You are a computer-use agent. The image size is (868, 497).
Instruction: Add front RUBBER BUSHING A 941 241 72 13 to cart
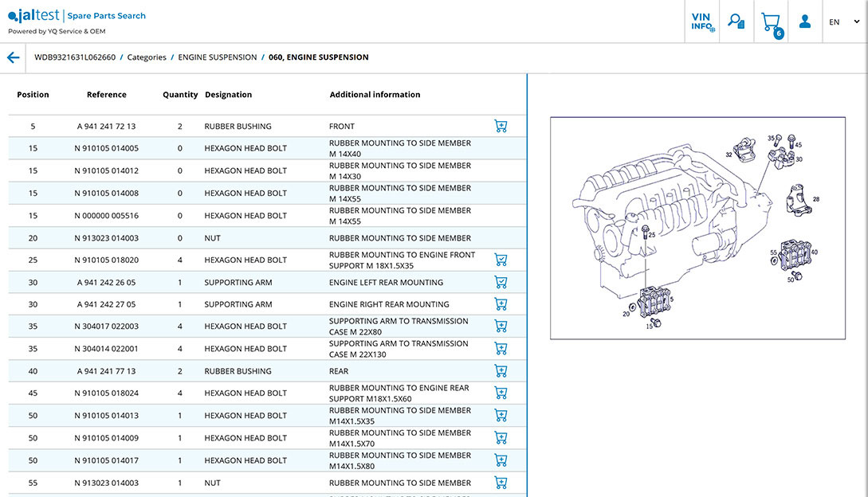[501, 126]
